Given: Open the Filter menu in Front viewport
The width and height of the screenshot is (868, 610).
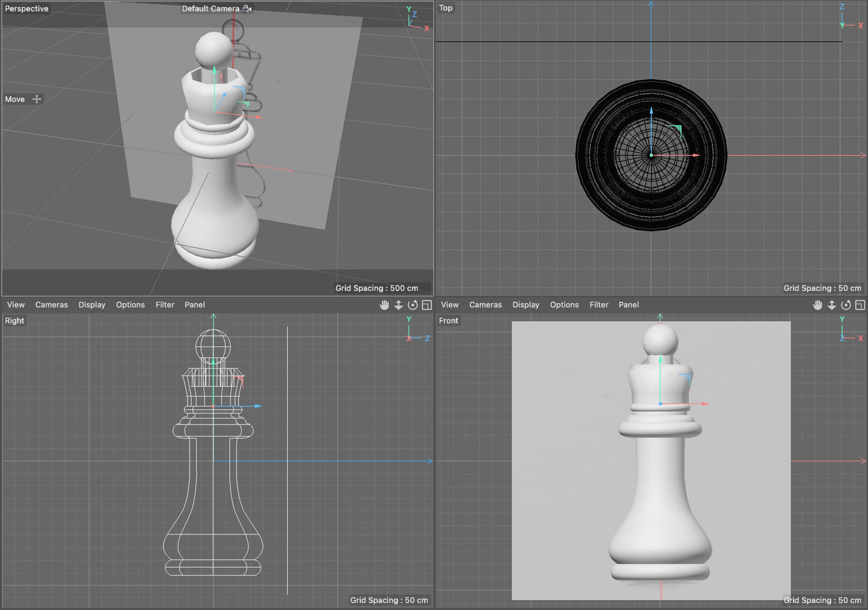Looking at the screenshot, I should (x=598, y=304).
